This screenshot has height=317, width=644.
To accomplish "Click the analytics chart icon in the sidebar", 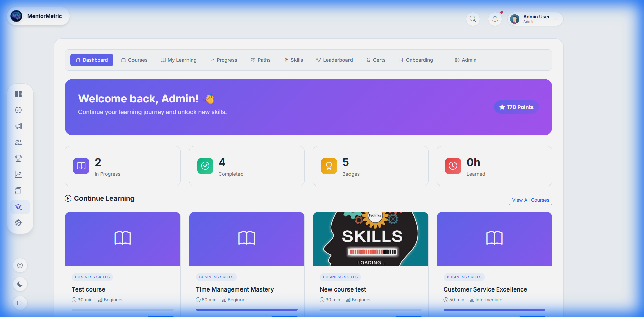I will tap(18, 174).
